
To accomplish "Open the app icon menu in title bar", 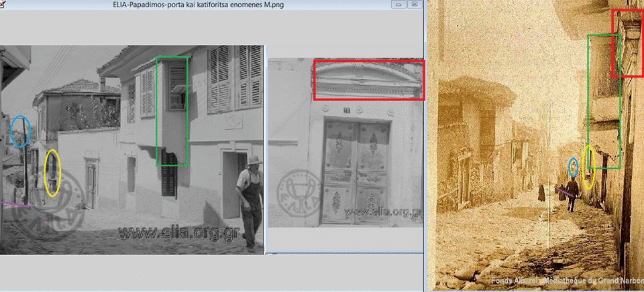I will tap(1, 4).
